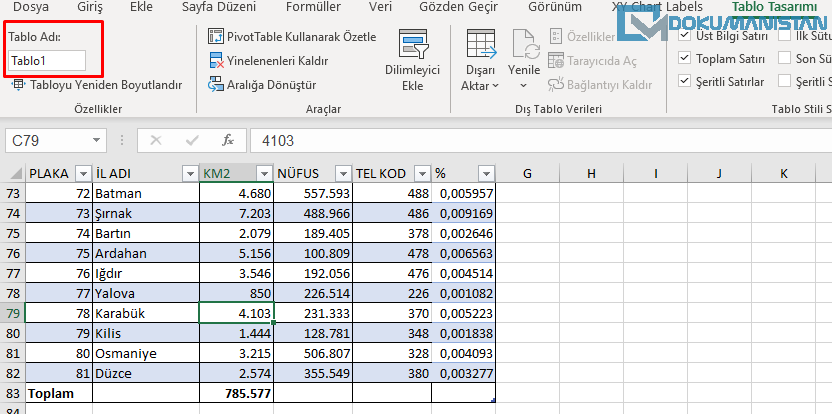Click the Tablo Adı input field

pos(47,61)
